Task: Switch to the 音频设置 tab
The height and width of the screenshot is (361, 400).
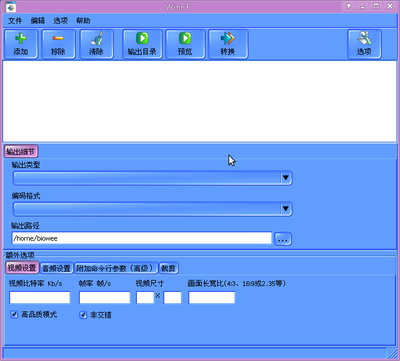Action: (56, 268)
